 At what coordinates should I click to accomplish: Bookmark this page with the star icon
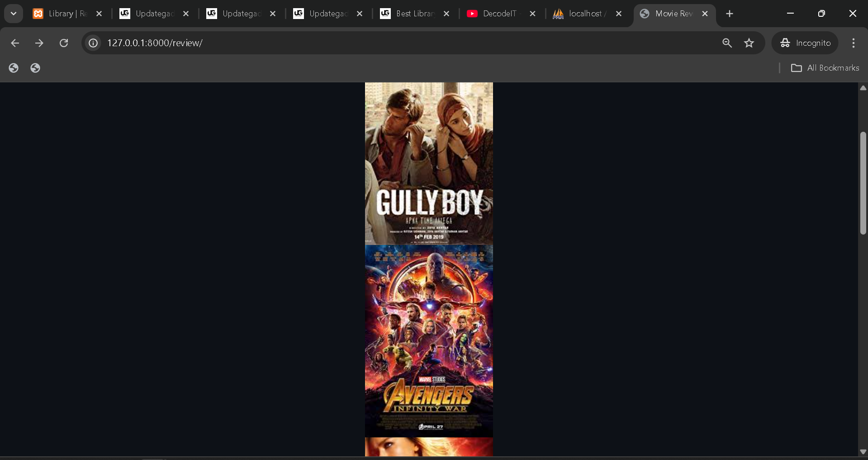click(x=749, y=43)
